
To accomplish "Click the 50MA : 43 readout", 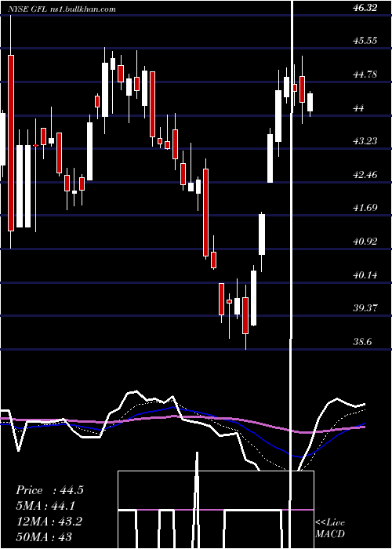I will 44,537.
